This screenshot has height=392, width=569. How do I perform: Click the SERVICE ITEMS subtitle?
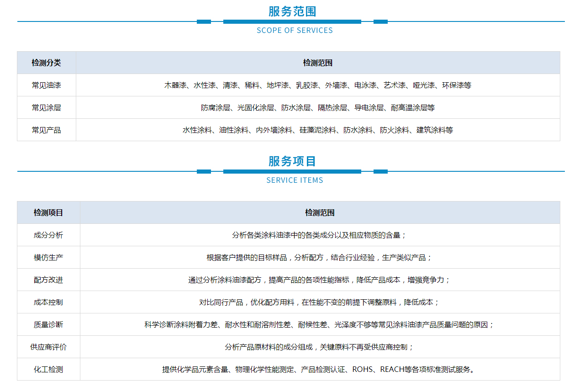coord(295,180)
